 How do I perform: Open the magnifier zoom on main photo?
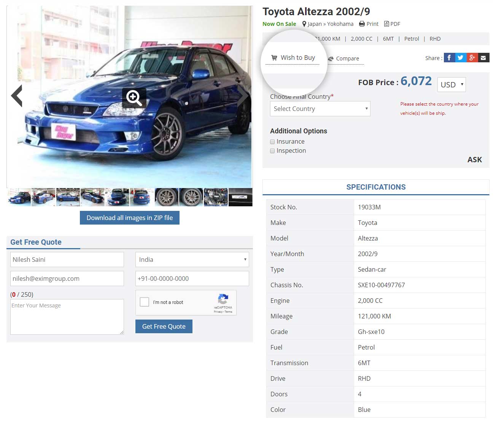(134, 98)
